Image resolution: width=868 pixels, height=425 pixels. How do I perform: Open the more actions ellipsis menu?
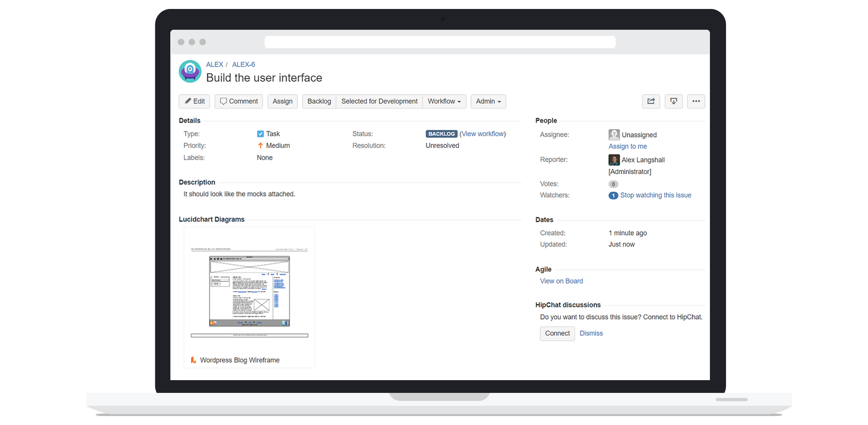coord(696,101)
